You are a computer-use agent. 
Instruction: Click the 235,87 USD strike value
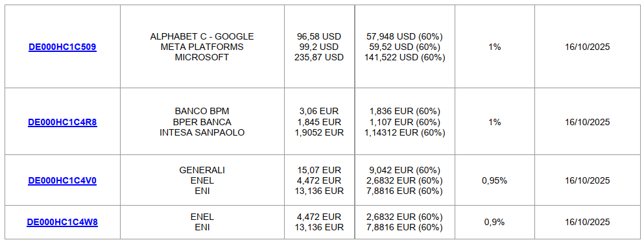pos(319,58)
